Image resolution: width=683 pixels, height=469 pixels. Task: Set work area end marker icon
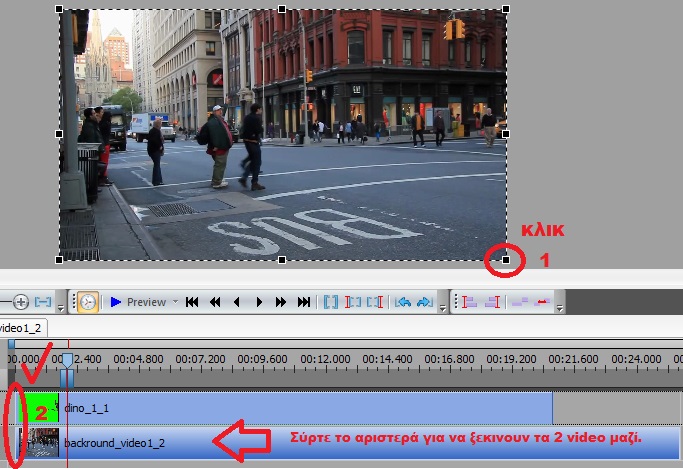pos(375,302)
